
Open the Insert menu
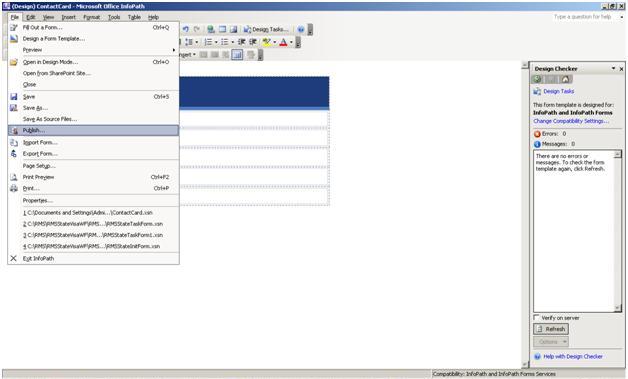68,17
